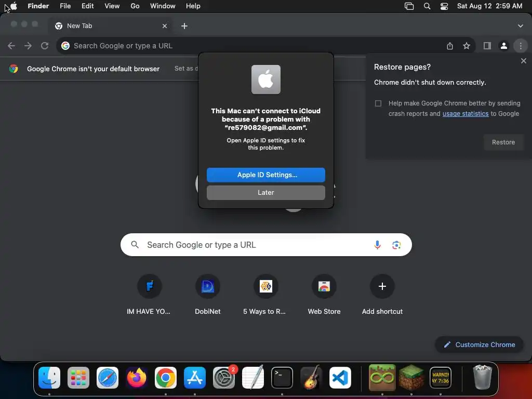Open the Finder menu
The width and height of the screenshot is (532, 399).
point(38,6)
